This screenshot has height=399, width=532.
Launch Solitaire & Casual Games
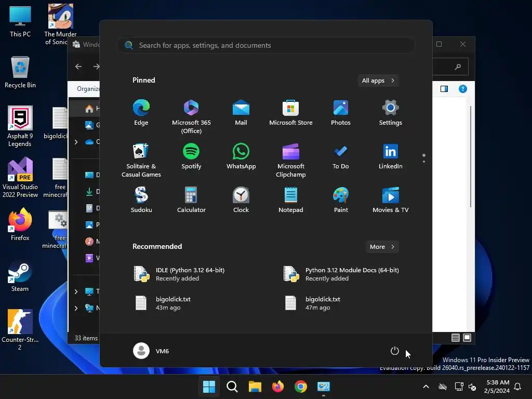point(141,160)
